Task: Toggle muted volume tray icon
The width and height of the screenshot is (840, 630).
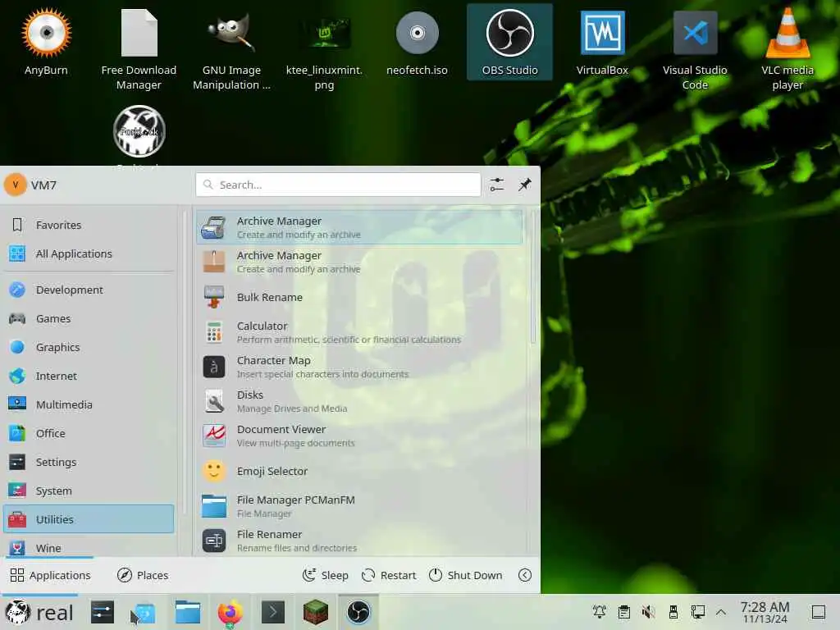Action: [x=649, y=612]
